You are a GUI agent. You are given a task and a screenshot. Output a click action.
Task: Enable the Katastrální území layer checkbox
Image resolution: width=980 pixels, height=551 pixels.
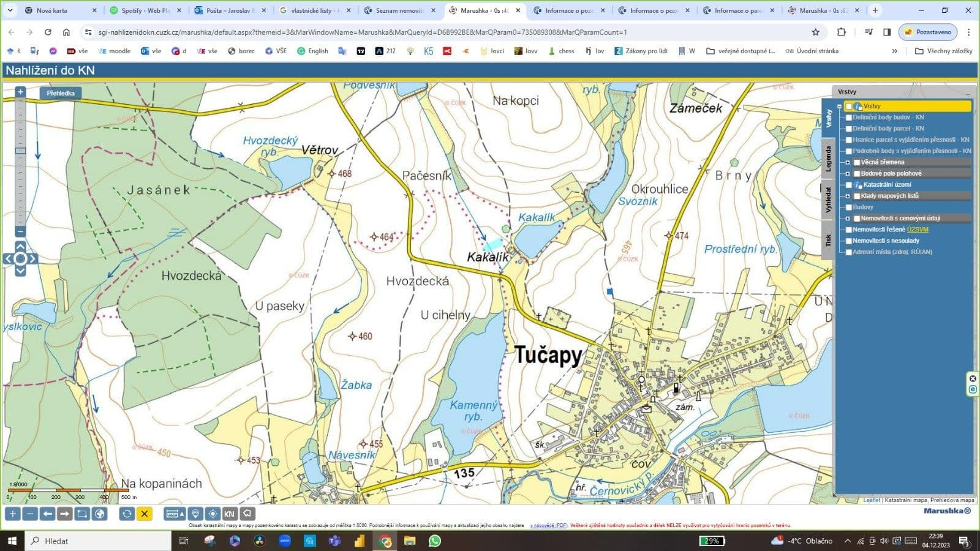coord(849,185)
